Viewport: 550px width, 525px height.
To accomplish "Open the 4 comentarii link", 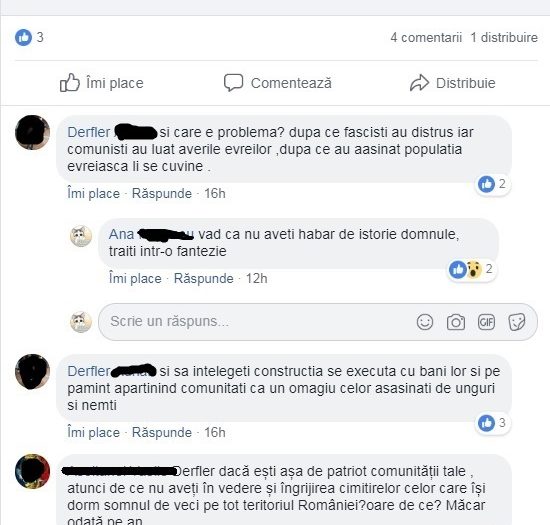I will coord(426,37).
